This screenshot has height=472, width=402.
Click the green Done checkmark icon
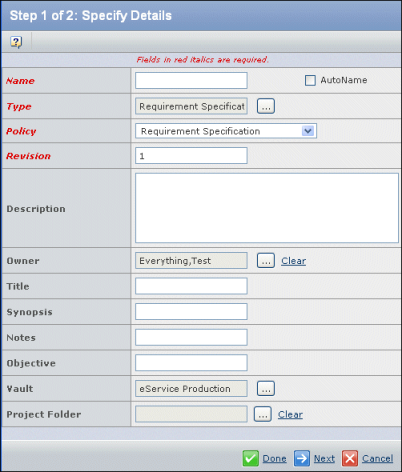click(250, 458)
